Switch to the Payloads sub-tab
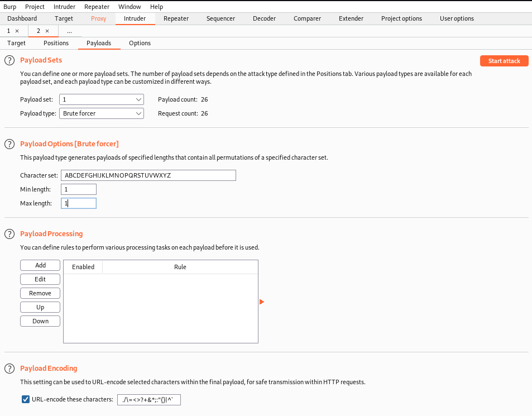The width and height of the screenshot is (532, 416). point(99,43)
